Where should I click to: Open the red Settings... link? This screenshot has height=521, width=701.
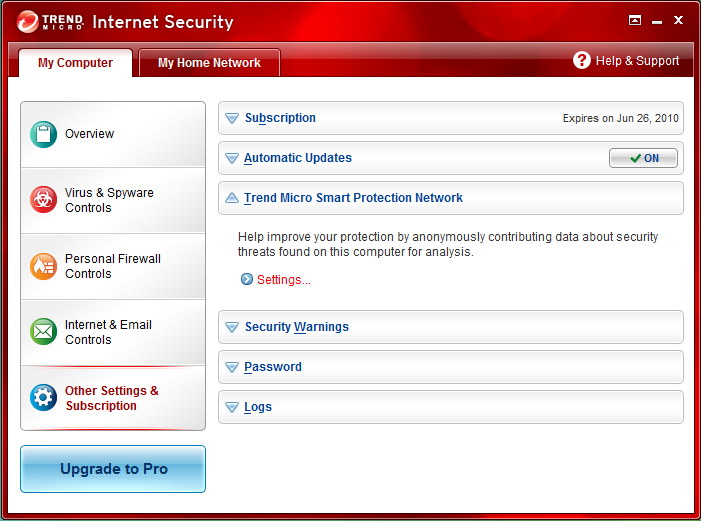coord(283,280)
